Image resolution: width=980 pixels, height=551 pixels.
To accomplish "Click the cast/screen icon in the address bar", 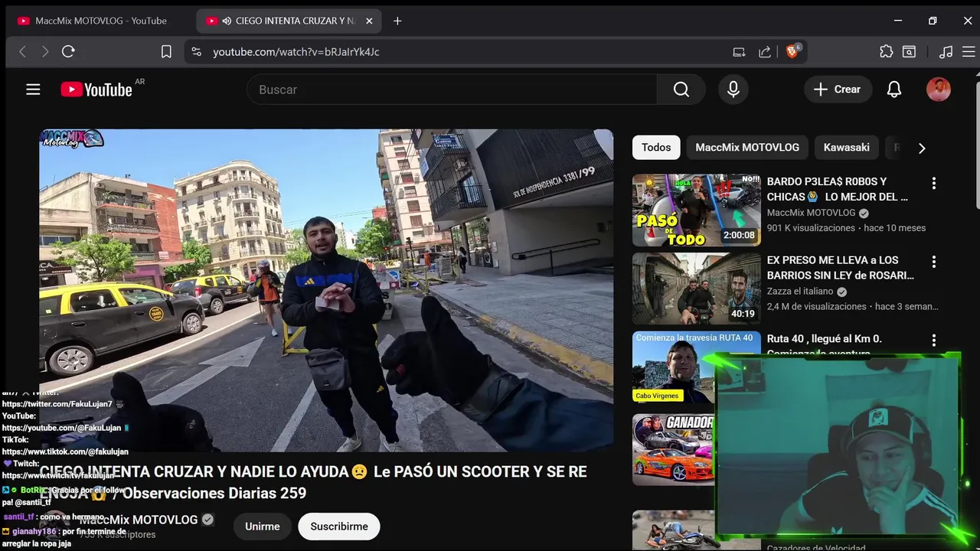I will (x=739, y=52).
